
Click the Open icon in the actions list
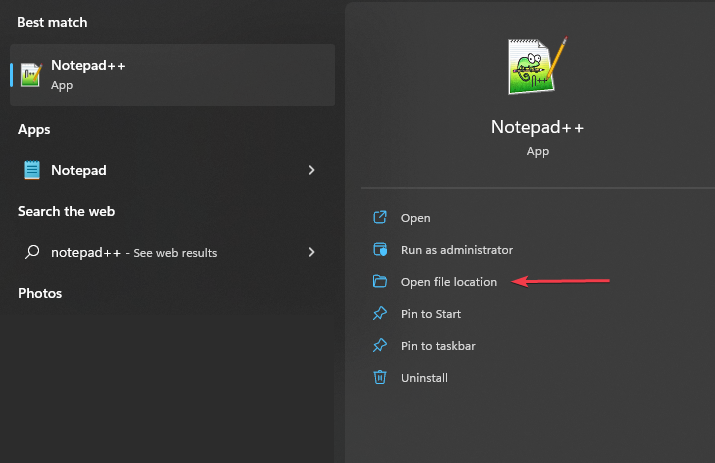(380, 218)
